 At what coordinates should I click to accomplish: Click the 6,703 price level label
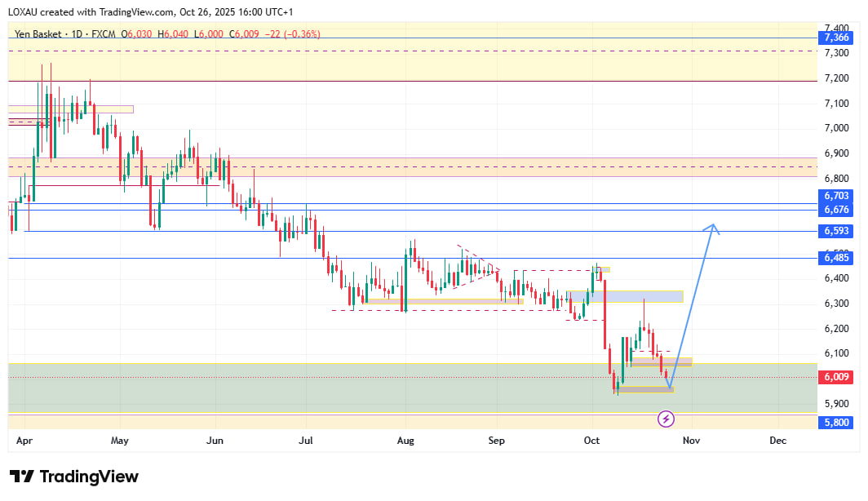point(836,196)
